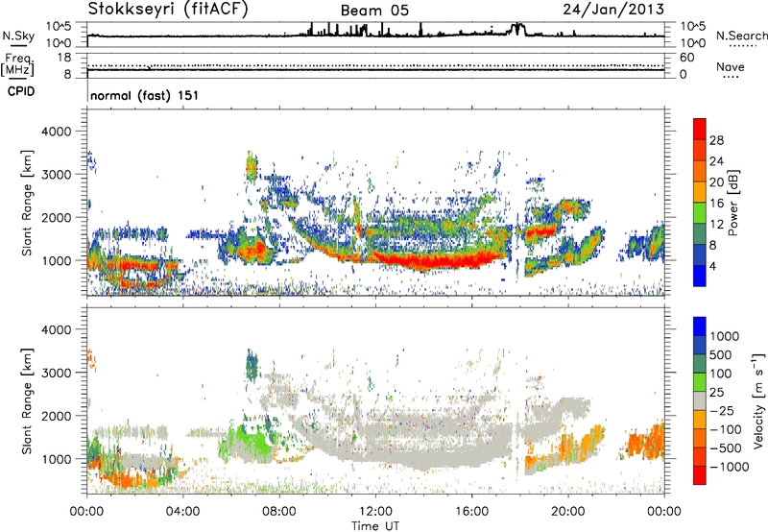Click '60' on the Nave axis
The height and width of the screenshot is (532, 768).
click(686, 58)
